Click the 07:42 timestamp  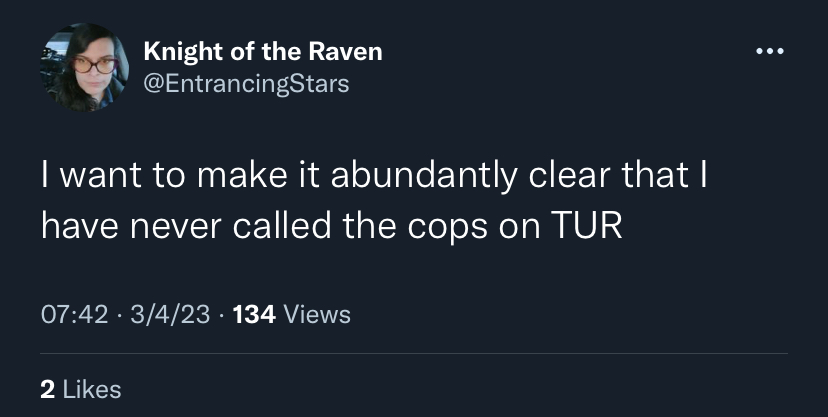coord(74,315)
